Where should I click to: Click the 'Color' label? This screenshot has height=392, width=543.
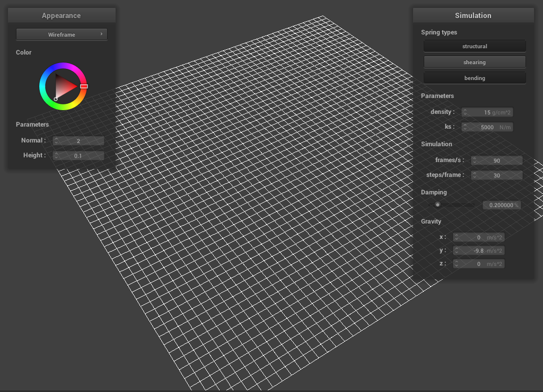pyautogui.click(x=23, y=52)
